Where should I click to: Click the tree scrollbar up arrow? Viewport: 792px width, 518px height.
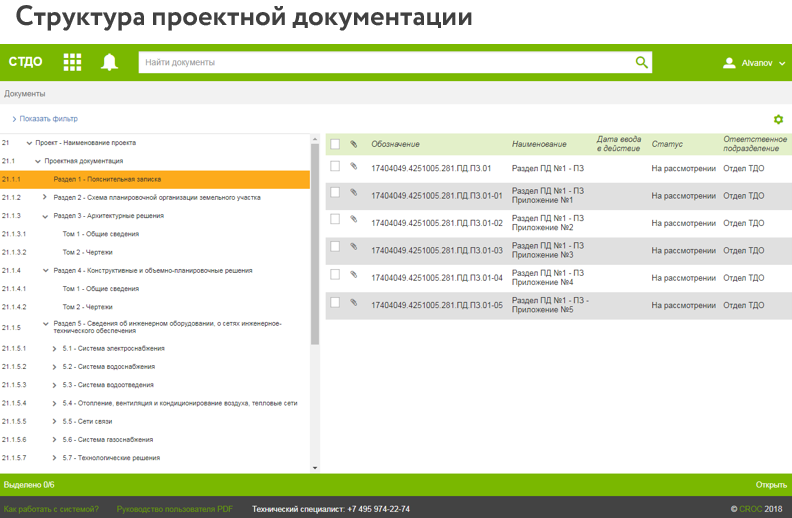click(315, 139)
